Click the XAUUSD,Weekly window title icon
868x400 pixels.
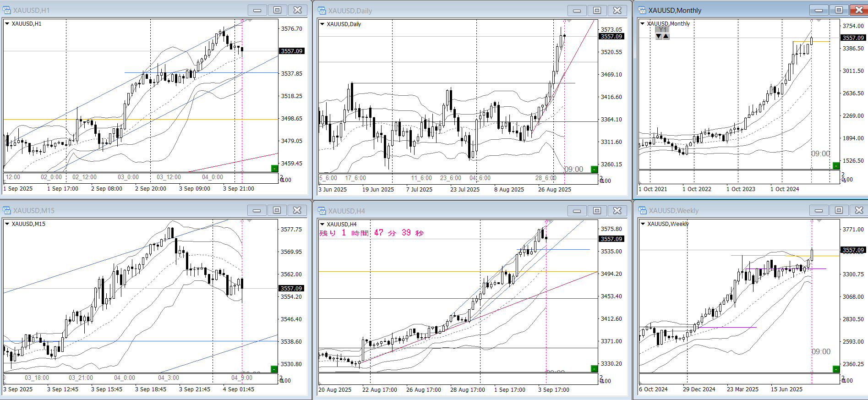643,211
